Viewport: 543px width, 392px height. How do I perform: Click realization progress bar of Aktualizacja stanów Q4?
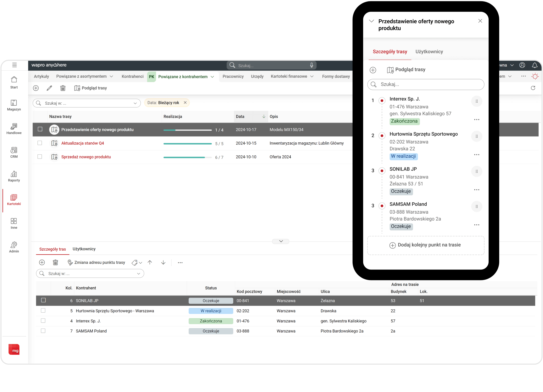click(x=187, y=144)
